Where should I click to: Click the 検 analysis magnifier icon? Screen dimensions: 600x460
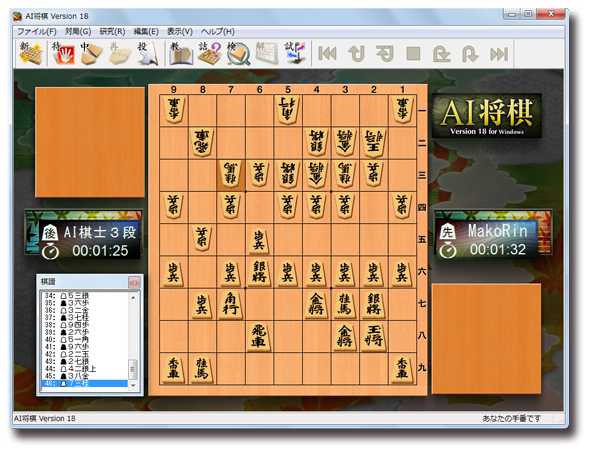[238, 53]
